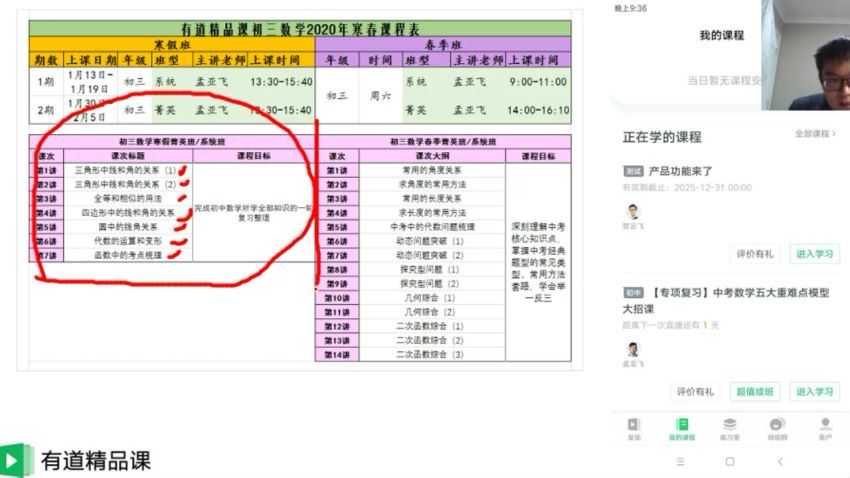Click the presenter webcam thumbnail

806,55
